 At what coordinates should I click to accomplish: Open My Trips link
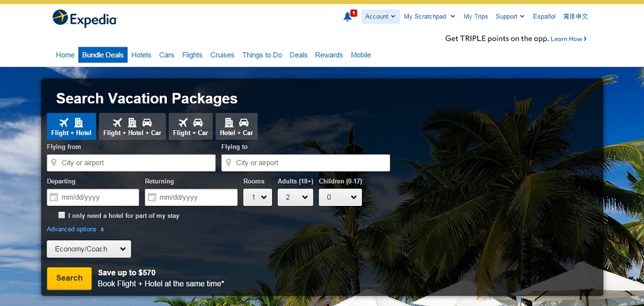click(x=476, y=17)
